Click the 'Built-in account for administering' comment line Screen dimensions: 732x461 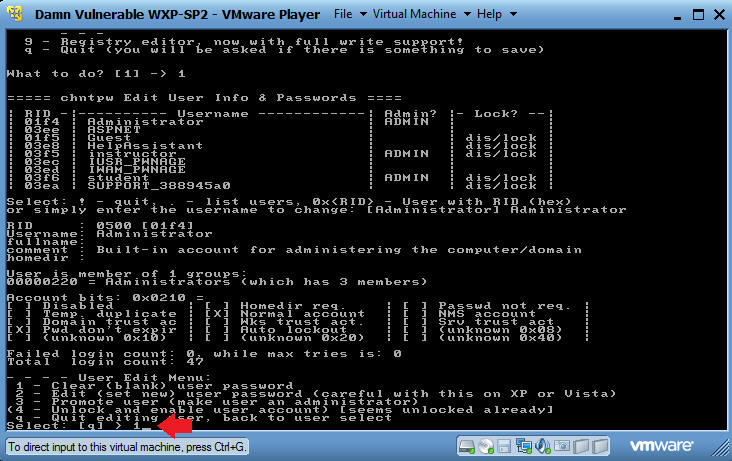pyautogui.click(x=294, y=250)
